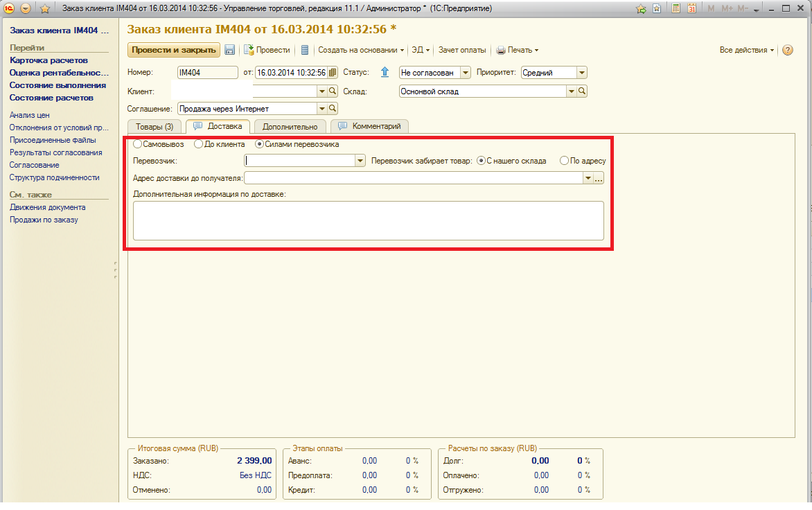This screenshot has width=812, height=510.
Task: Expand the delivery address dropdown arrow
Action: point(588,178)
